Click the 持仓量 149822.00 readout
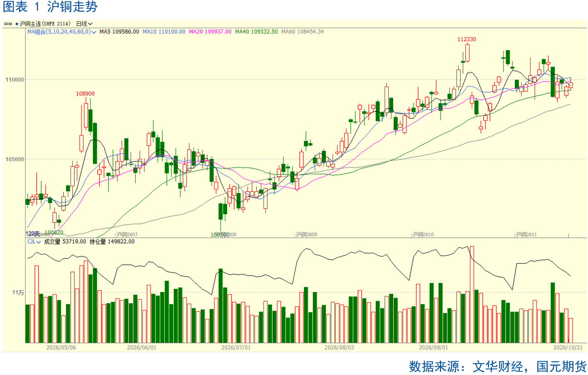The height and width of the screenshot is (375, 588). point(112,241)
